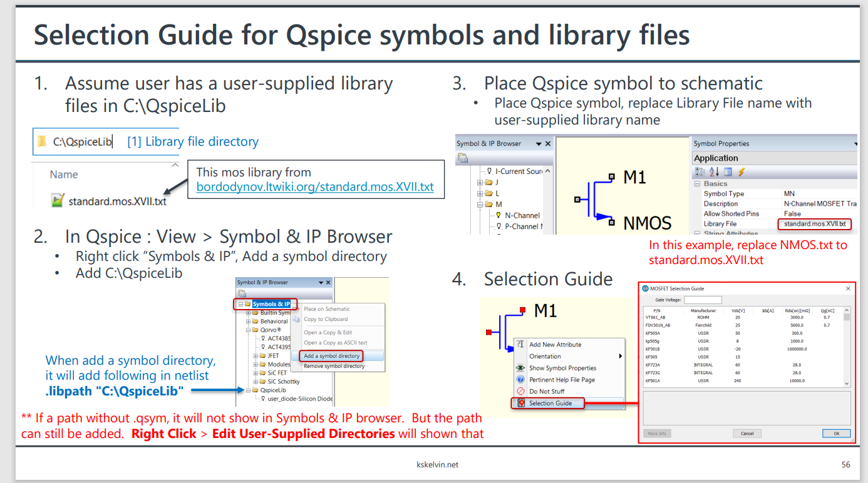
Task: Click the Do Not Stuff prohibition icon
Action: tap(520, 392)
